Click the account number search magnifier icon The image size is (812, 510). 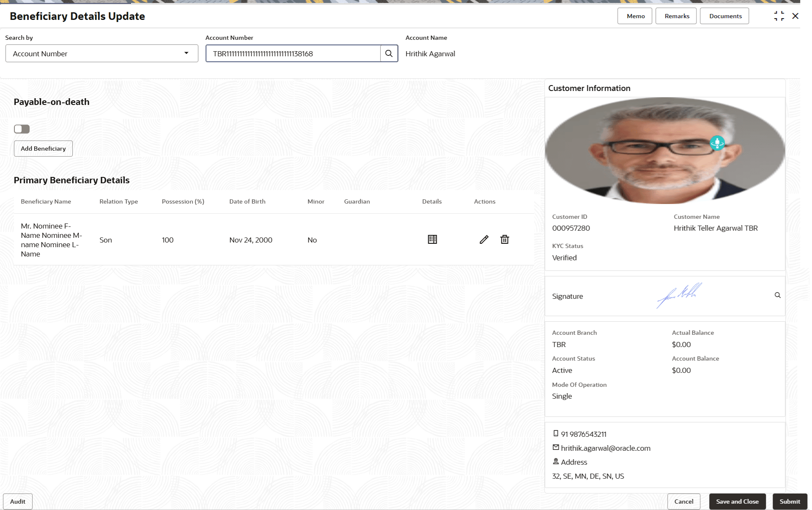click(x=389, y=54)
